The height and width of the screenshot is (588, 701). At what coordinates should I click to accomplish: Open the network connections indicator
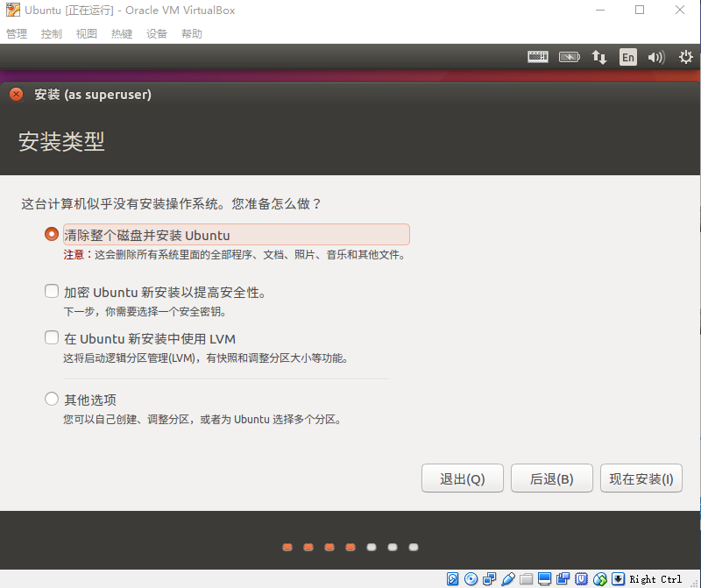coord(599,57)
